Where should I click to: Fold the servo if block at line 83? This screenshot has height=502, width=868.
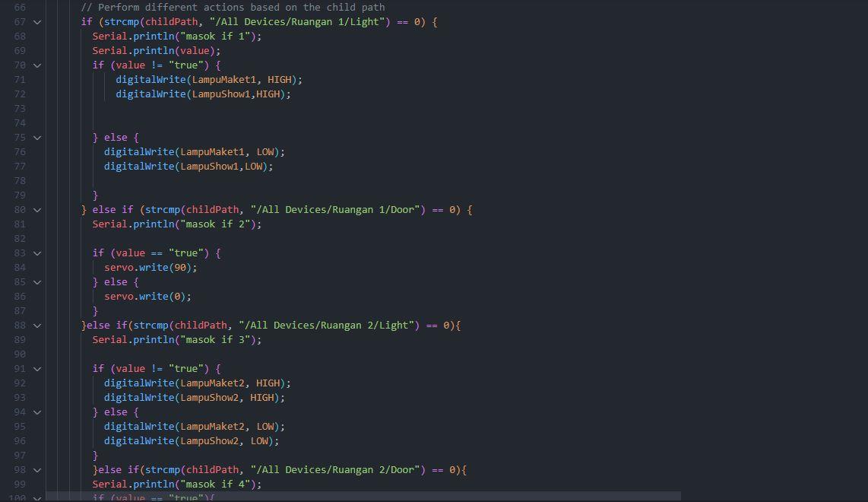pos(36,253)
